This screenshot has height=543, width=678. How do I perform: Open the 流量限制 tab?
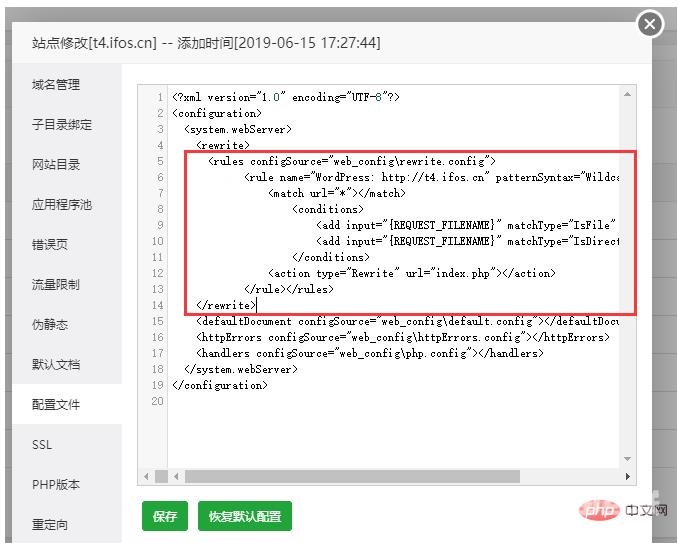56,285
